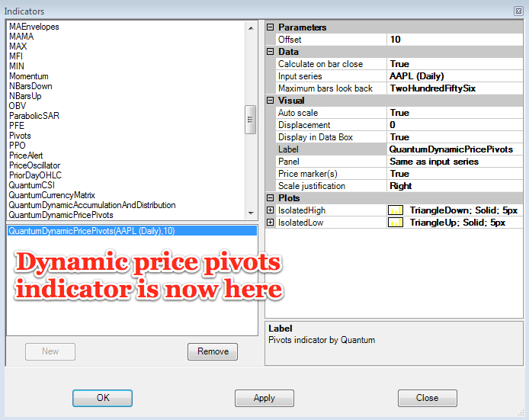Select MFI in indicator list
Image resolution: width=529 pixels, height=420 pixels.
click(16, 56)
